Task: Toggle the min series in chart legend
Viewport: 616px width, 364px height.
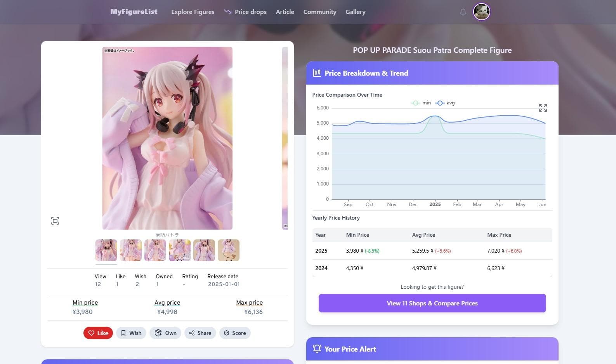Action: [x=421, y=103]
